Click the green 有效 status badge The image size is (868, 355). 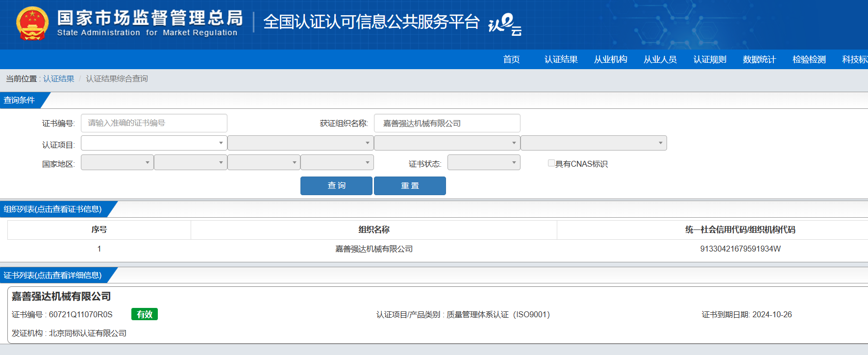point(145,314)
